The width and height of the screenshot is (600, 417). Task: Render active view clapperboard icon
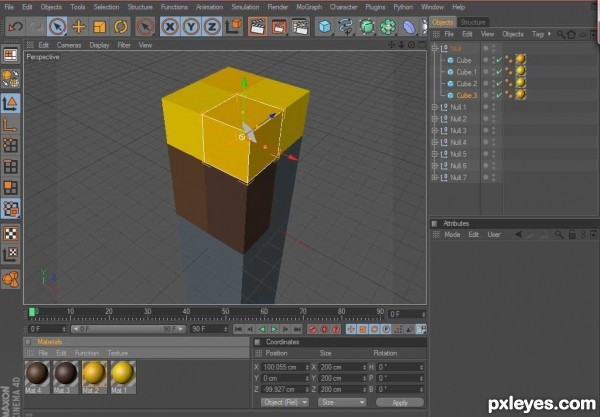tap(258, 27)
